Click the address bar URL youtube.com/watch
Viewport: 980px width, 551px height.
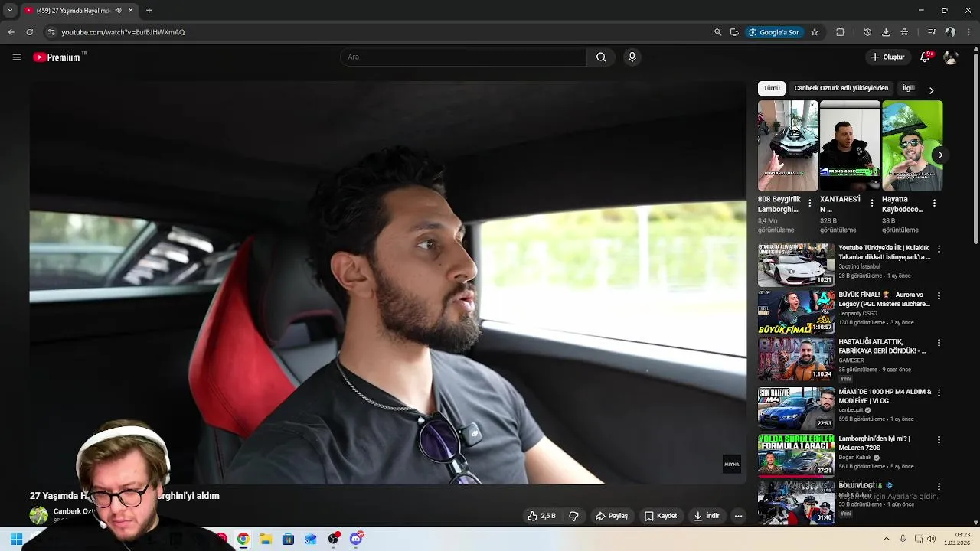123,32
